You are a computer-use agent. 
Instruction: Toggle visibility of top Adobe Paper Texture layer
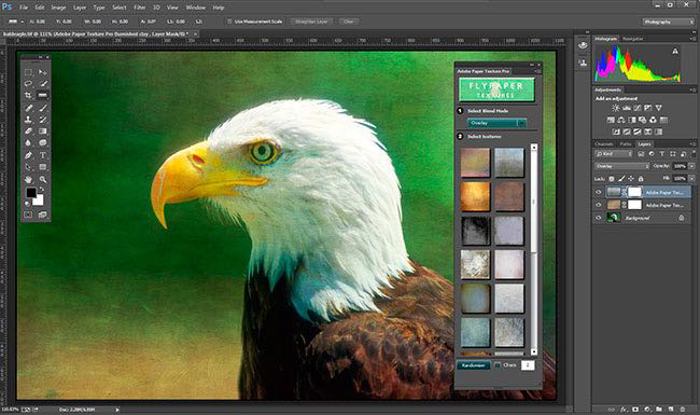tap(599, 190)
